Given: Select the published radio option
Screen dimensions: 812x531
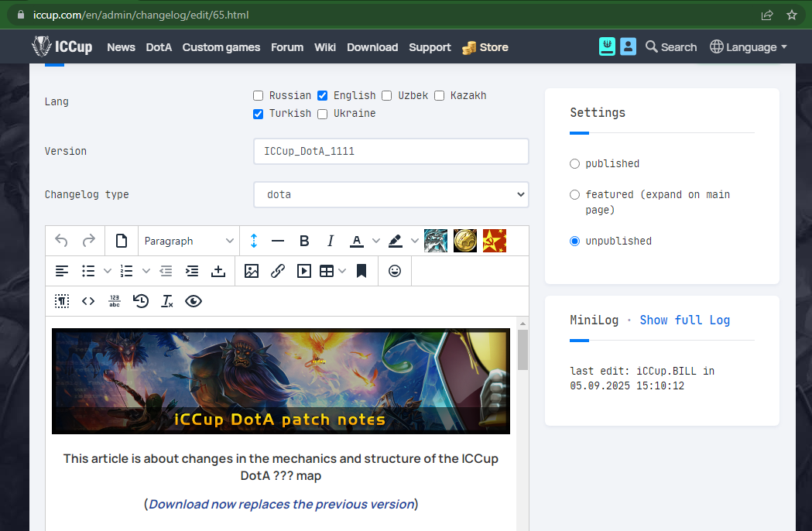Looking at the screenshot, I should pos(575,163).
